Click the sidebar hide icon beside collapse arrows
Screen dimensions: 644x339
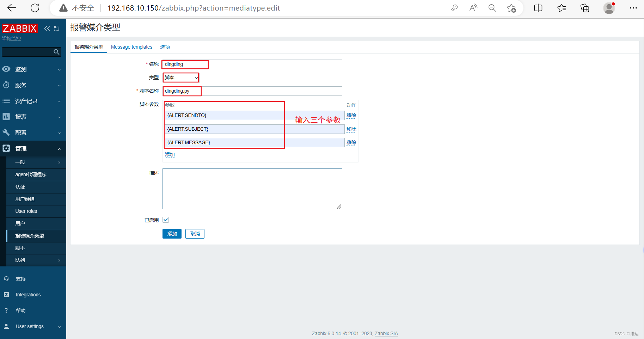(x=57, y=28)
